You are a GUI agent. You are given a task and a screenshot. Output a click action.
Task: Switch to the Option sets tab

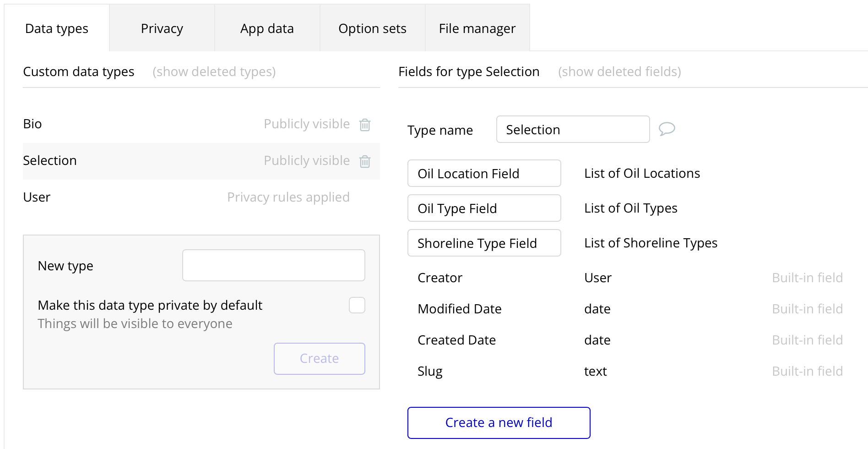(372, 28)
